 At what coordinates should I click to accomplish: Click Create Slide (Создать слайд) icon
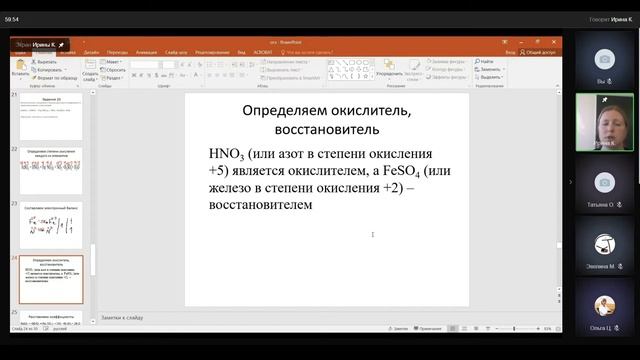pos(90,64)
